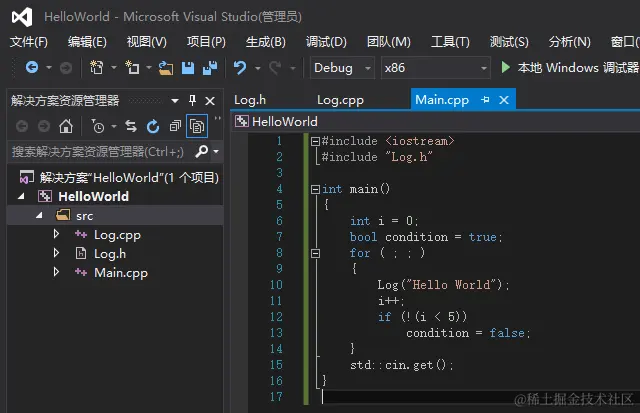Open the 文件(F) menu

29,42
